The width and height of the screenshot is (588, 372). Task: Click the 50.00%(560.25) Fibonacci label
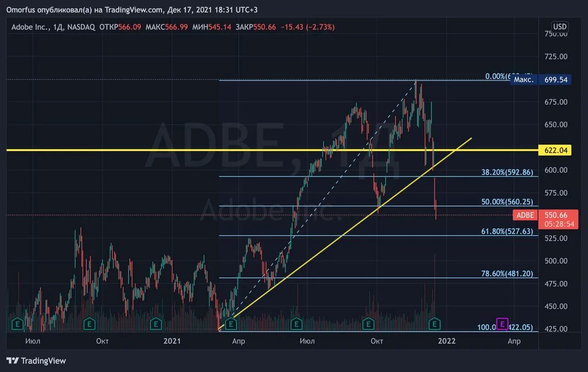click(507, 202)
